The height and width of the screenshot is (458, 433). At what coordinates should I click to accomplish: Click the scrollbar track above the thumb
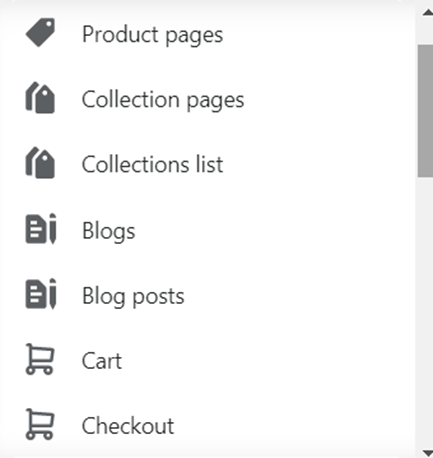426,32
